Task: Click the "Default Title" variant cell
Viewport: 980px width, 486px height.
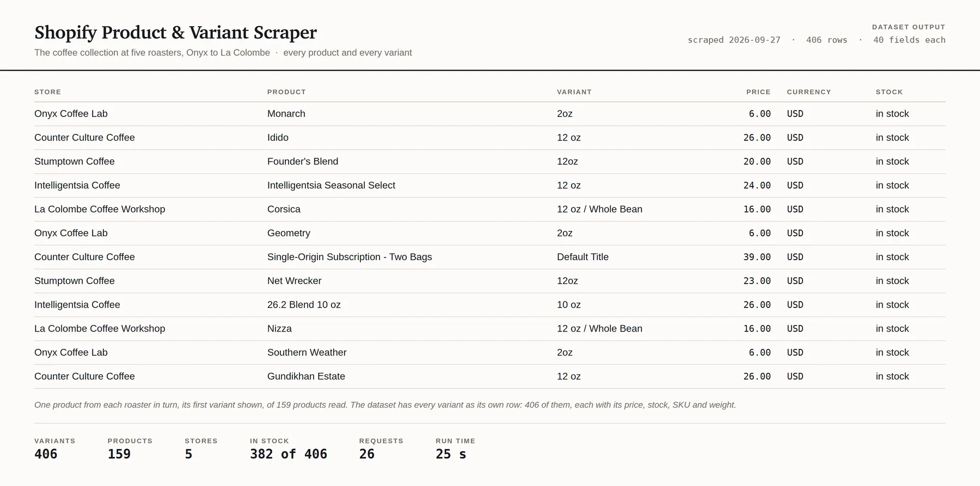Action: point(583,257)
